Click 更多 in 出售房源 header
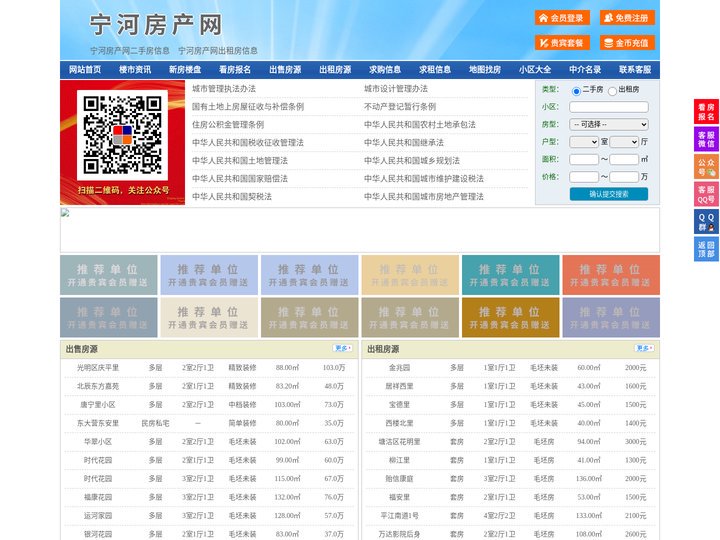This screenshot has height=540, width=720. pos(343,349)
